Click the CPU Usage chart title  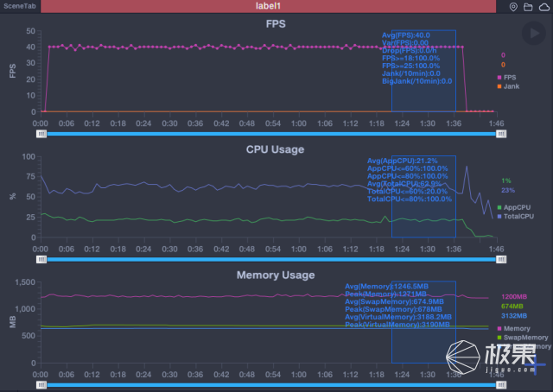[x=275, y=149]
